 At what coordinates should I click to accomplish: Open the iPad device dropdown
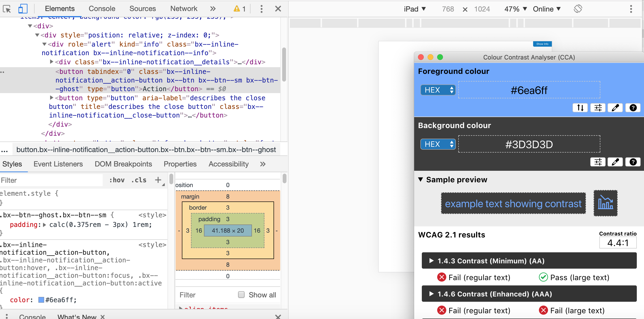tap(415, 9)
